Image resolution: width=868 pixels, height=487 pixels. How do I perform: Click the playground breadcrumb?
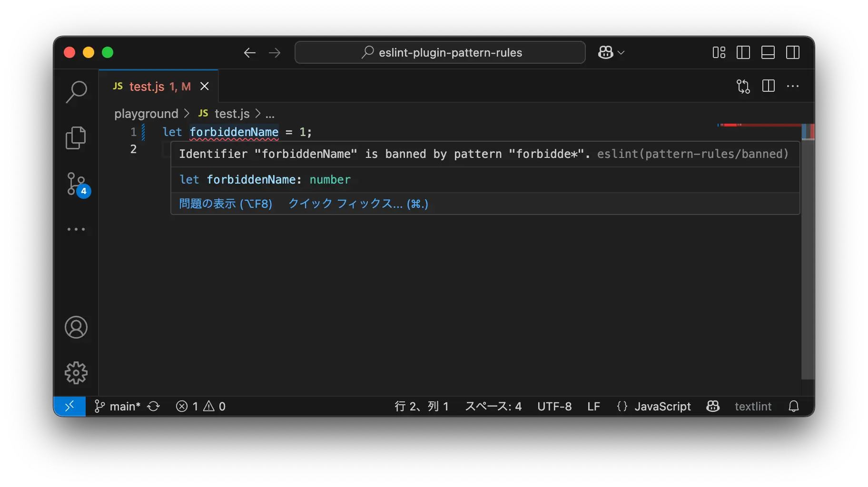pos(146,114)
